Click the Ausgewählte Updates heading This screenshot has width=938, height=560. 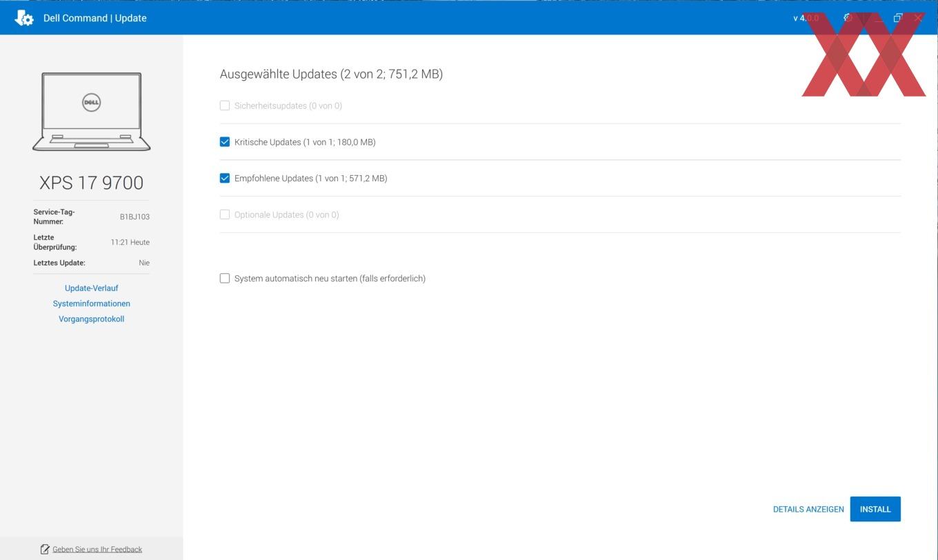coord(331,74)
